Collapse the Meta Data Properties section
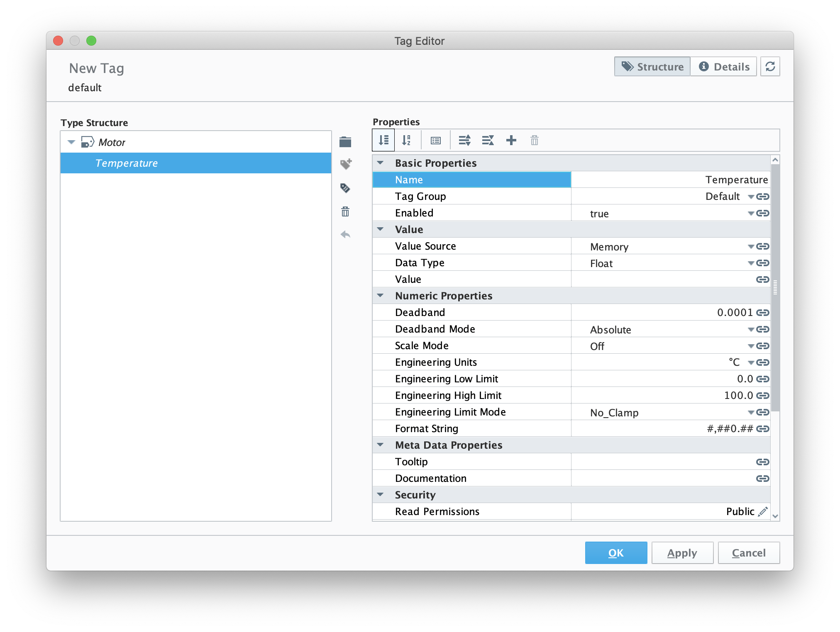The height and width of the screenshot is (632, 840). [380, 445]
